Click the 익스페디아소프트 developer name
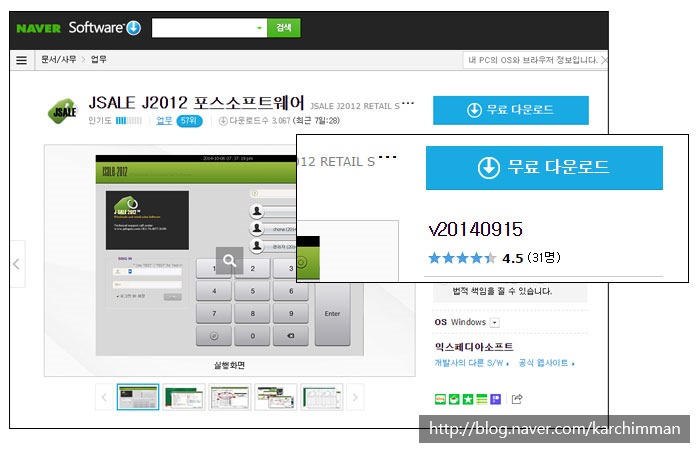 click(x=474, y=347)
